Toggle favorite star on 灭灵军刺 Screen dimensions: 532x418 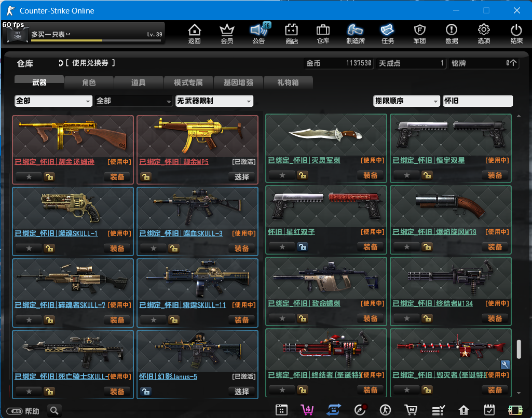[282, 175]
